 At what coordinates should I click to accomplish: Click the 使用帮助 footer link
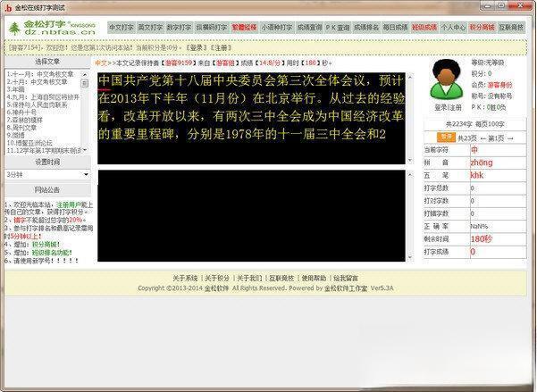(314, 279)
